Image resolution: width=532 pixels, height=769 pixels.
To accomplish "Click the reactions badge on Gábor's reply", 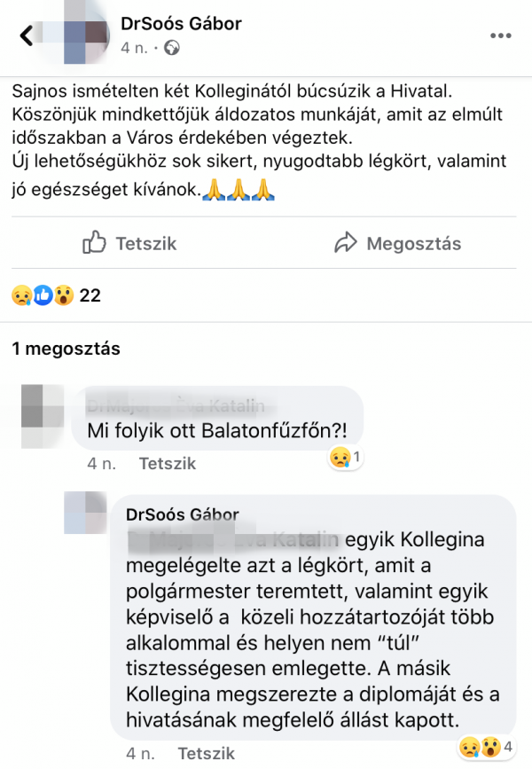I will click(x=487, y=747).
